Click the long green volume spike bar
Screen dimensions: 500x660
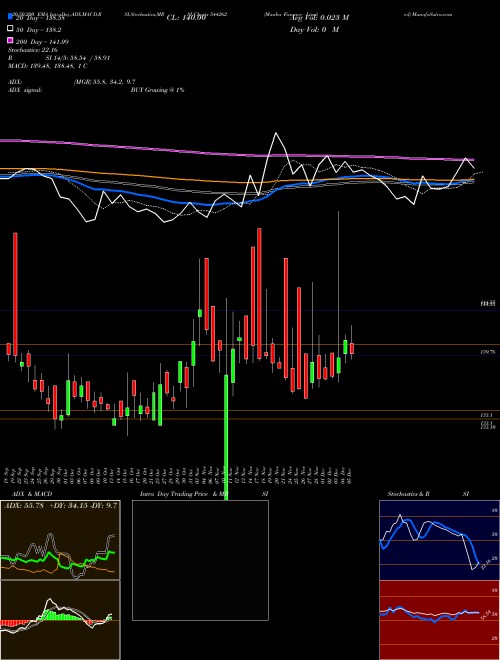click(x=226, y=438)
